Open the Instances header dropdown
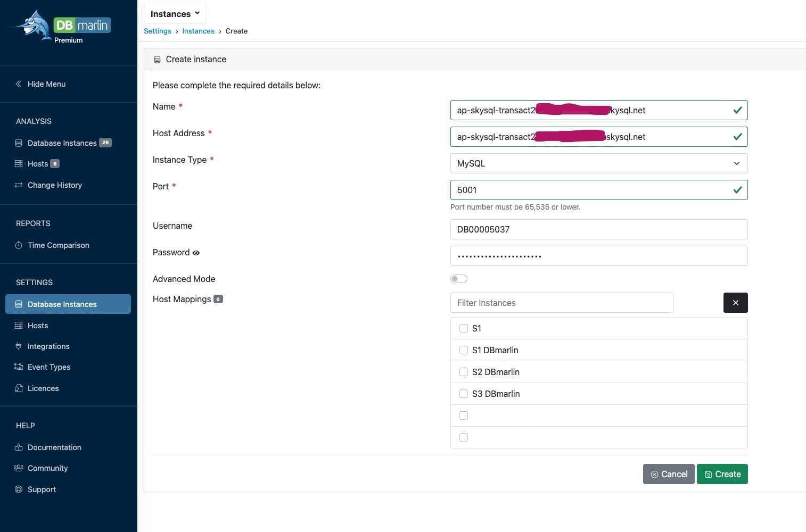Image resolution: width=806 pixels, height=532 pixels. tap(175, 14)
